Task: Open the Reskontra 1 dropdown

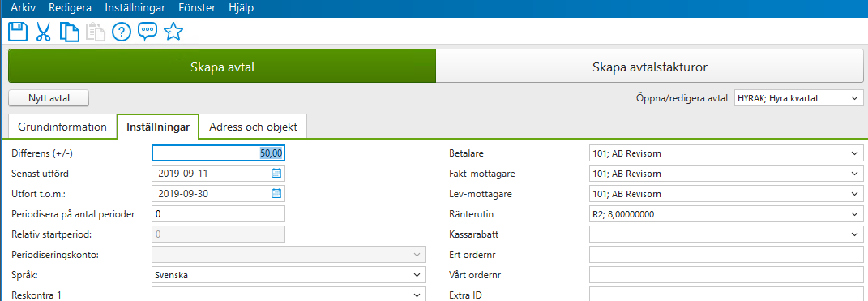Action: coord(289,295)
